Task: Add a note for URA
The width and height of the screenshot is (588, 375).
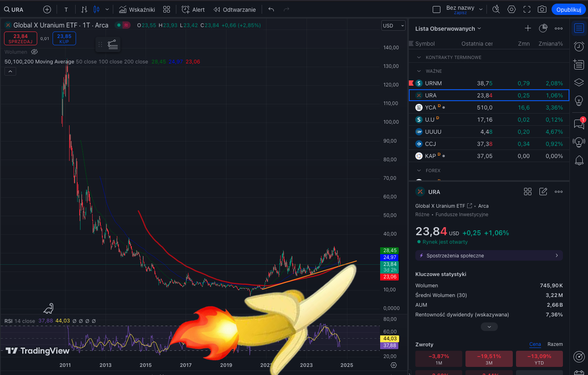Action: click(543, 192)
